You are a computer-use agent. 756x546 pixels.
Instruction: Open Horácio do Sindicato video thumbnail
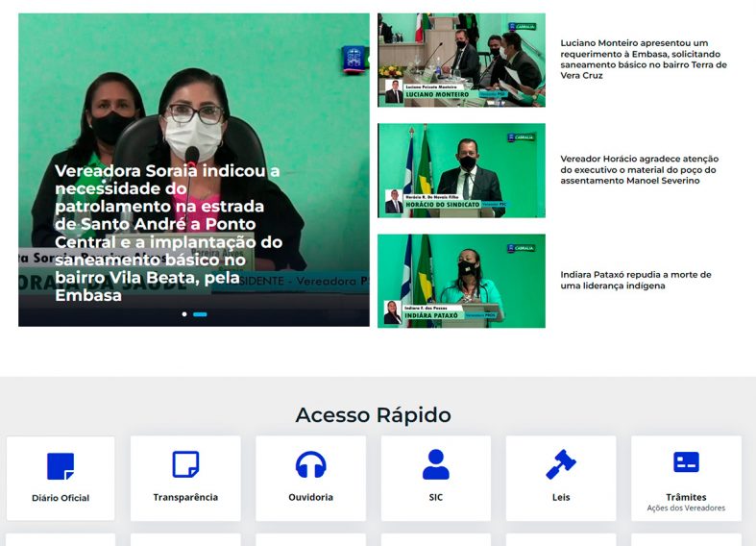[x=461, y=170]
